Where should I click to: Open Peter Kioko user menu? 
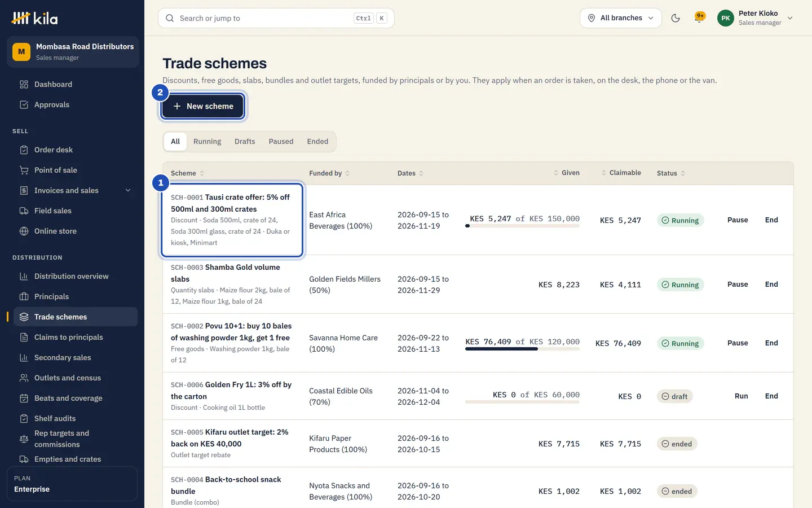(x=756, y=18)
